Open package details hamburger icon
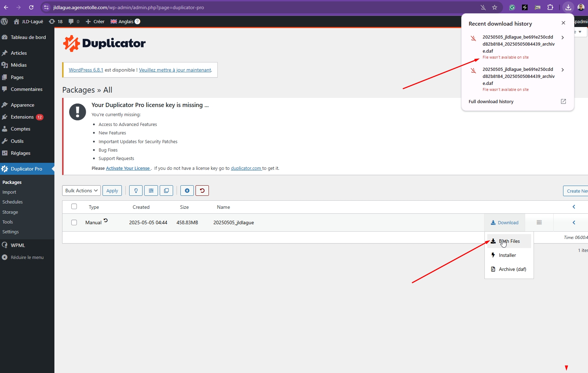Screen dimensions: 588x373 [539, 222]
